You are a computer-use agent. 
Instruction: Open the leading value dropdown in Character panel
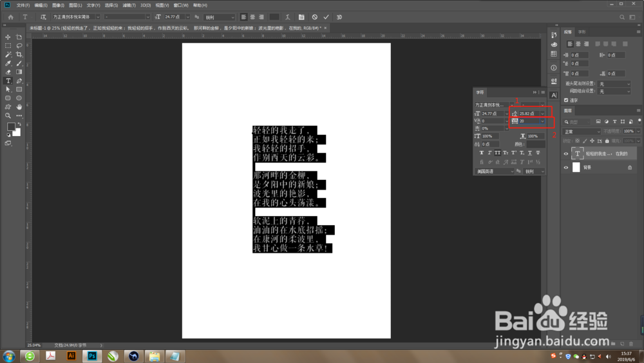coord(542,113)
